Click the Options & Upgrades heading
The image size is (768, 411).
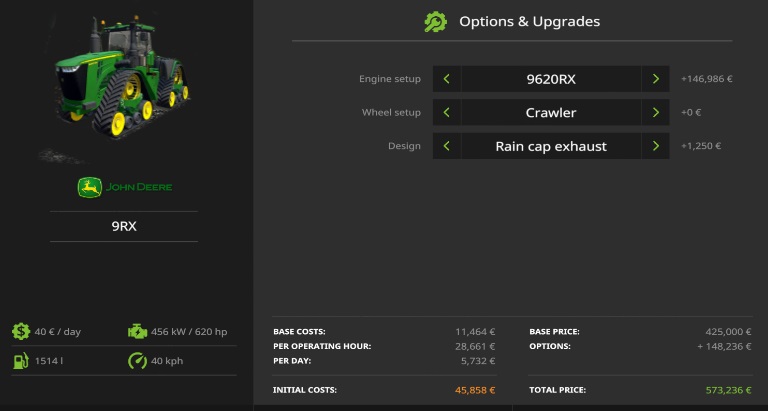pos(529,21)
